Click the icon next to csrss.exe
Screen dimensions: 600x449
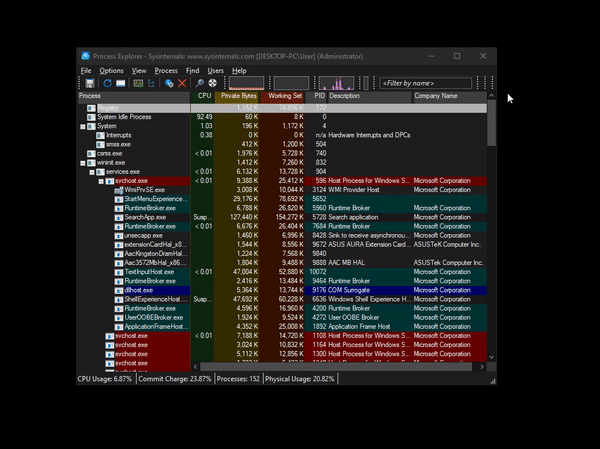tap(91, 153)
